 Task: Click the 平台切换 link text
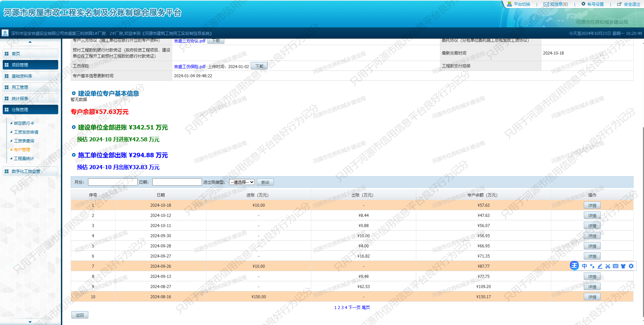pos(522,4)
